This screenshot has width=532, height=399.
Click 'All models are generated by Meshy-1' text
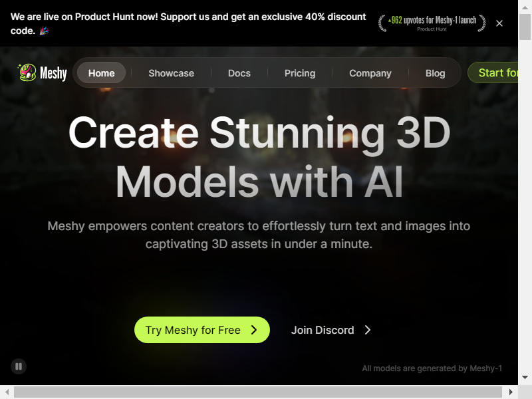(x=432, y=368)
